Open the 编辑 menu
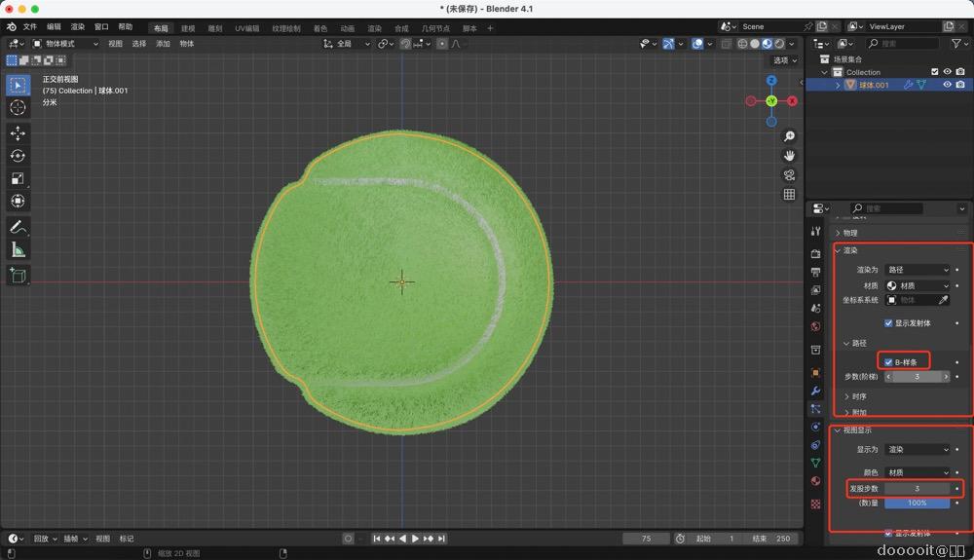The height and width of the screenshot is (560, 974). point(54,27)
